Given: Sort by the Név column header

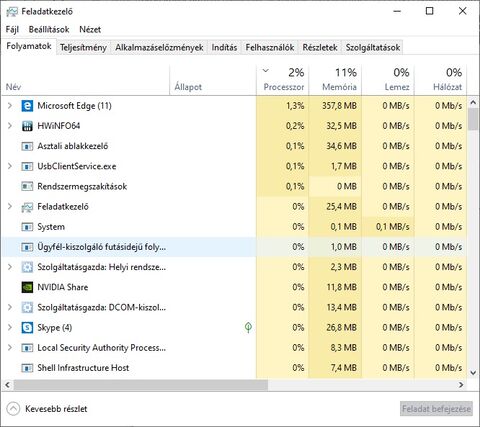Looking at the screenshot, I should pyautogui.click(x=86, y=80).
